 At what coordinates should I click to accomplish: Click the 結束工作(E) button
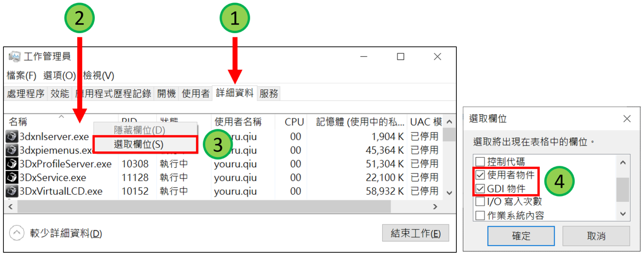[x=415, y=233]
